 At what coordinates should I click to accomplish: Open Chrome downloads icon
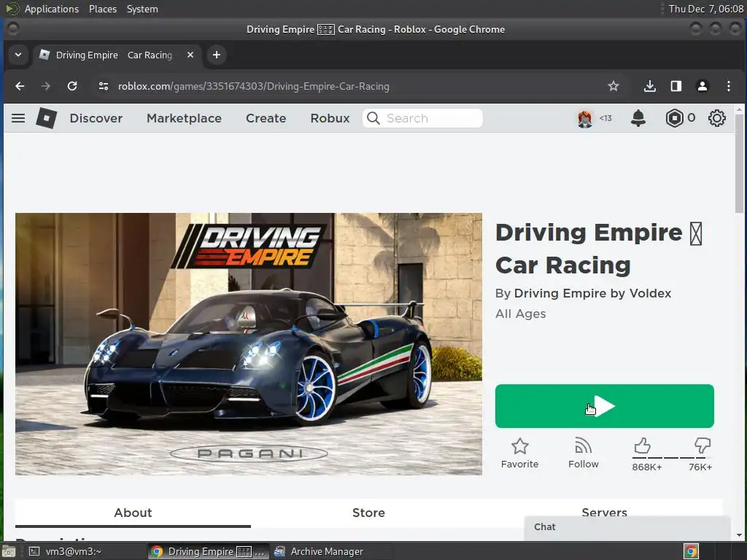click(649, 86)
